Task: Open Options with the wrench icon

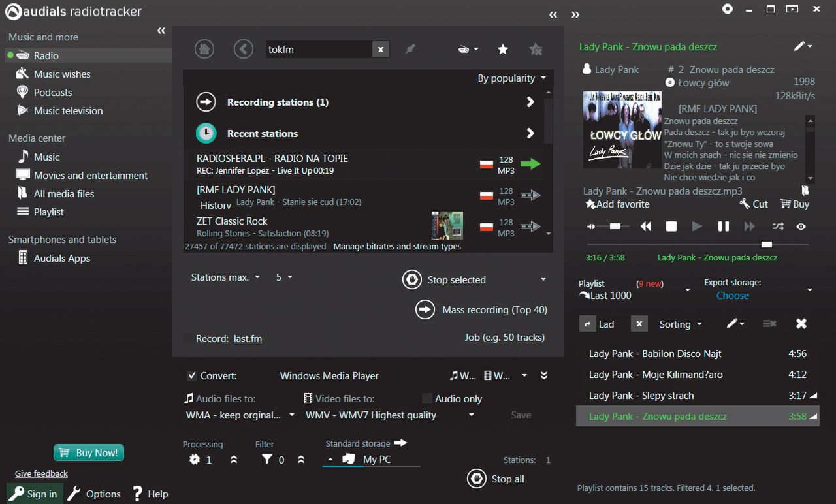Action: [94, 494]
